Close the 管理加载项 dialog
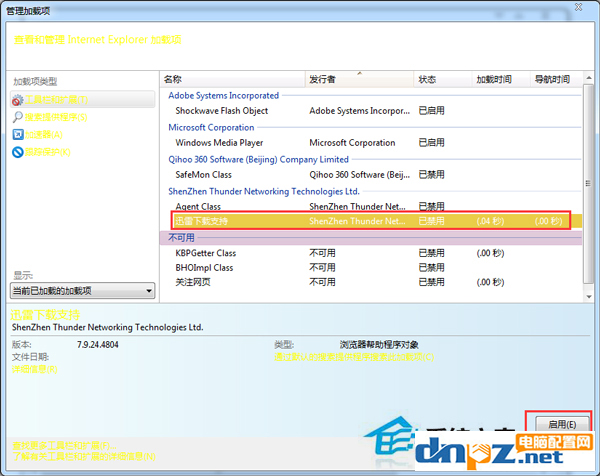The width and height of the screenshot is (600, 476). (579, 7)
